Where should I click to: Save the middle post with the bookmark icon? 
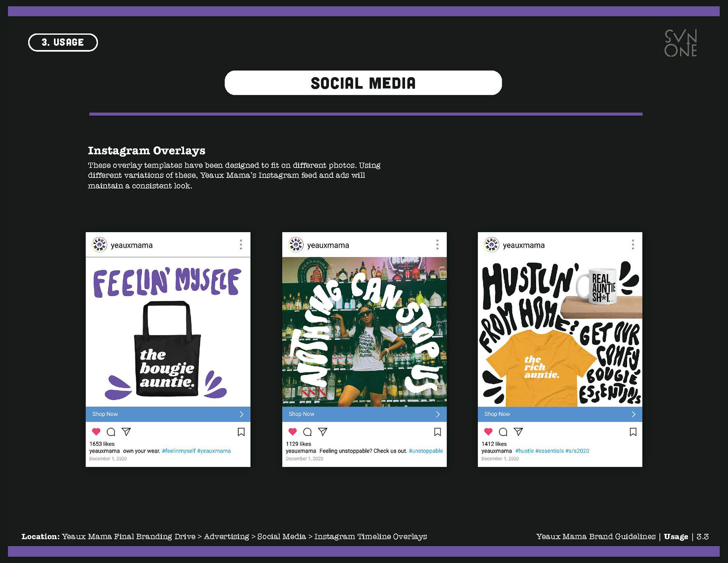(x=438, y=432)
